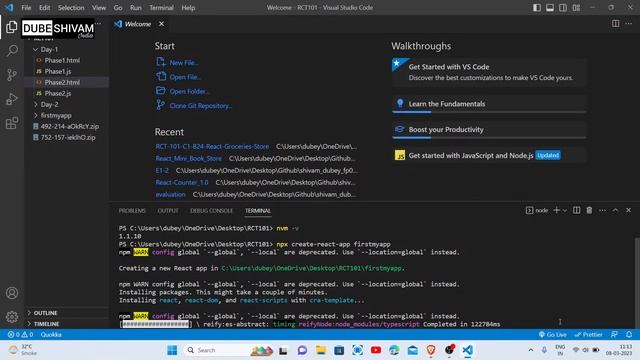
Task: Open the Terminal menu
Action: point(161,7)
